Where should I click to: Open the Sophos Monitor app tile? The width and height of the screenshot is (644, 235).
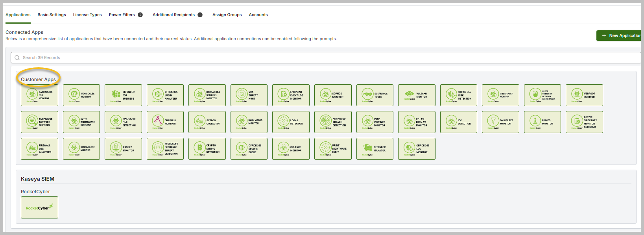(x=333, y=95)
